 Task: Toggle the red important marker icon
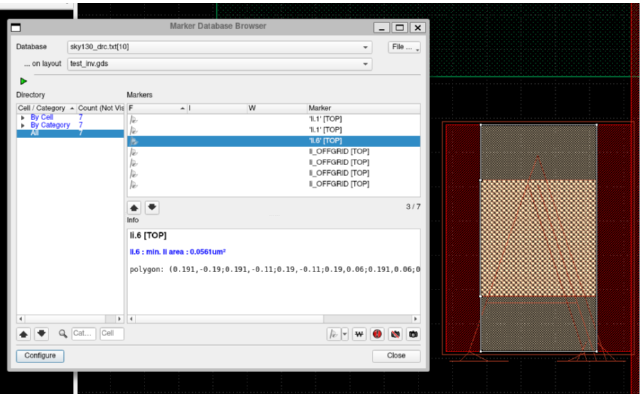point(377,334)
